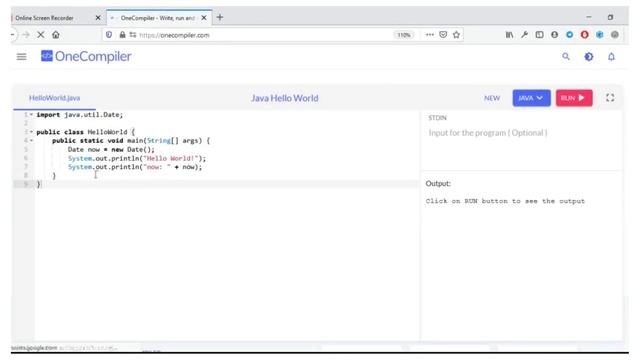Open a new browser tab
Viewport: 640px width, 360px height.
[220, 17]
